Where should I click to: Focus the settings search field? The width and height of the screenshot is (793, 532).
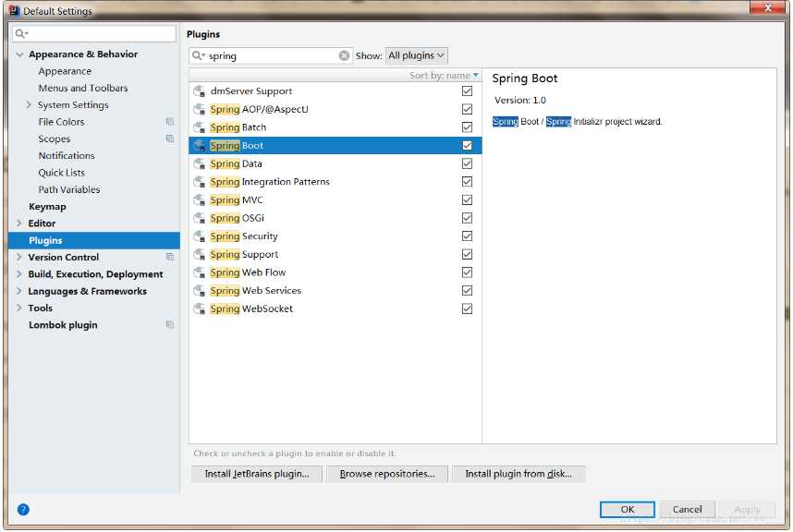tap(94, 33)
